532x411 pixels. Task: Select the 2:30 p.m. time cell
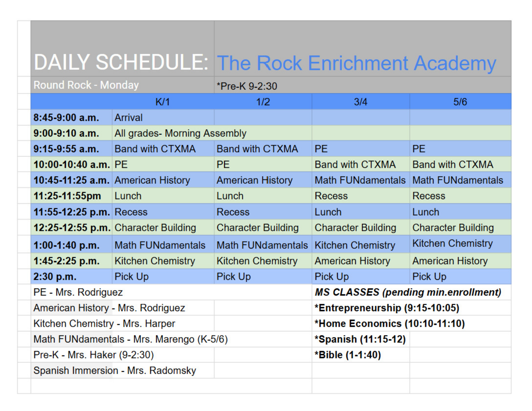(55, 277)
